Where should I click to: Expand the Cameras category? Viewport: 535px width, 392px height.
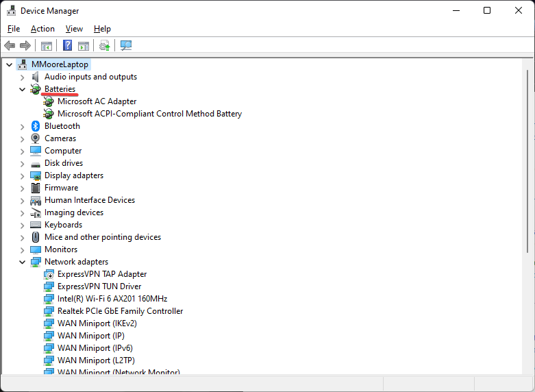22,139
